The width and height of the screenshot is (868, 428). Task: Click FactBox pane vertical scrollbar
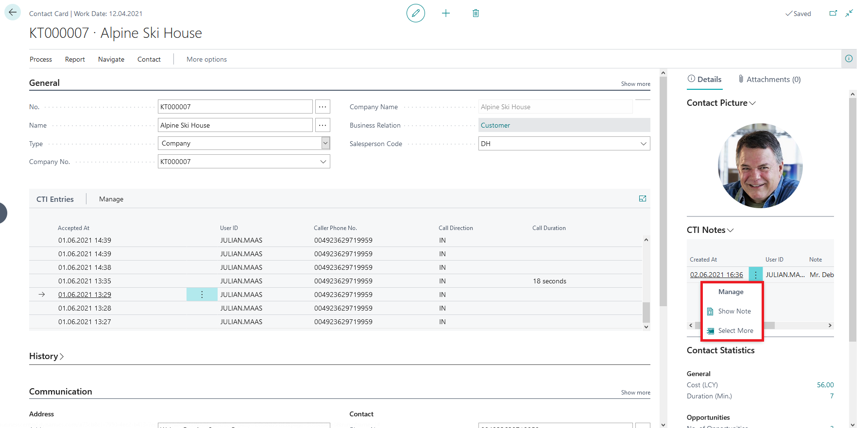click(852, 220)
